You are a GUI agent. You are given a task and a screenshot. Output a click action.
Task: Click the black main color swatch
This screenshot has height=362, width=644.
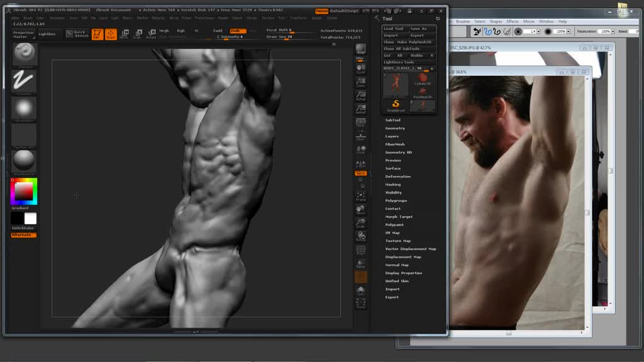[17, 218]
